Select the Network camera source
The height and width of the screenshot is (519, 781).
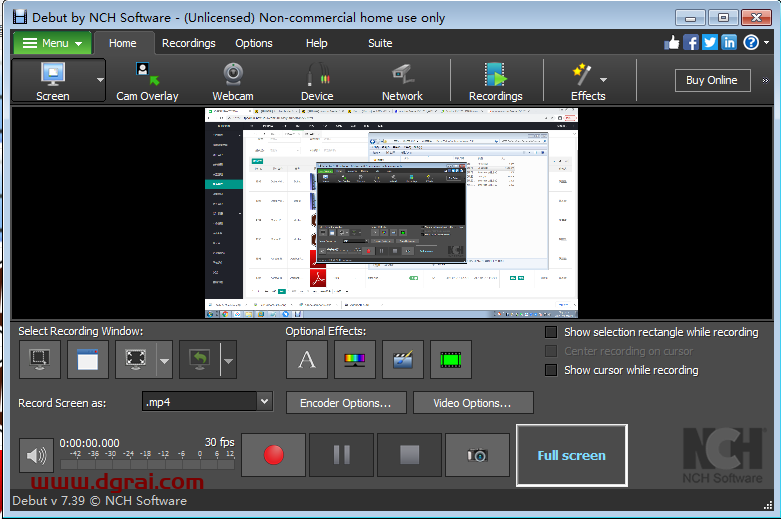[x=402, y=81]
